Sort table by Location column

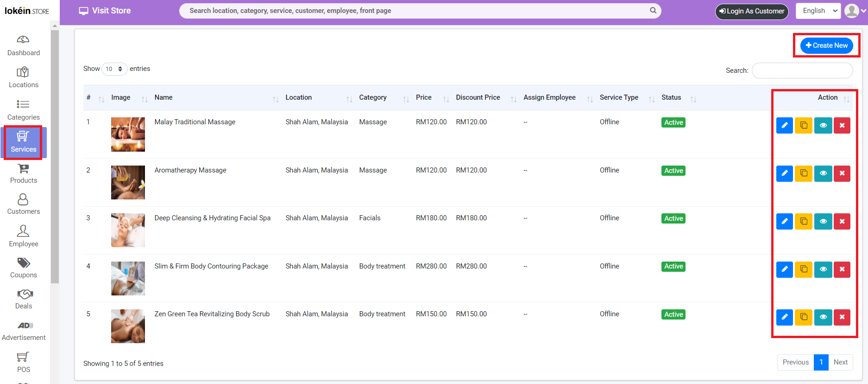[x=319, y=97]
